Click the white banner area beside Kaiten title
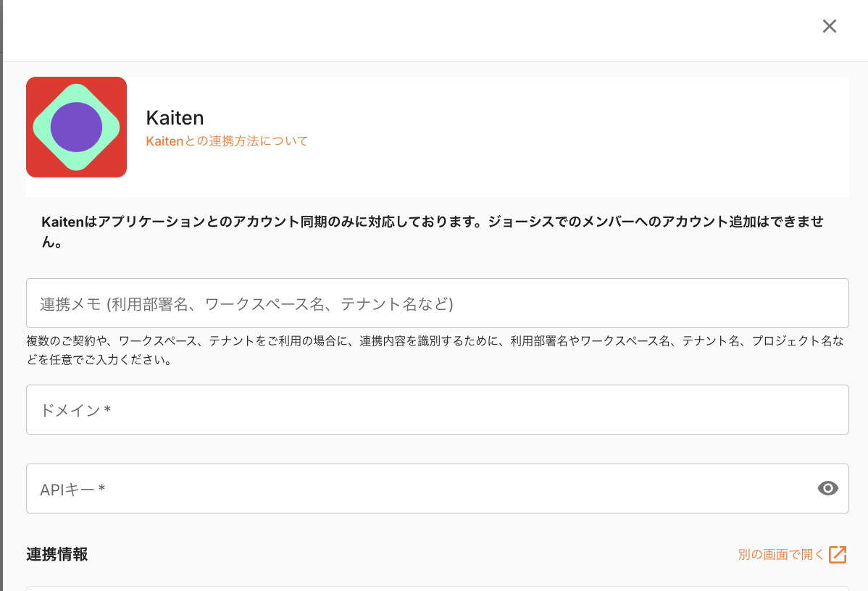The height and width of the screenshot is (591, 868). coord(580,130)
